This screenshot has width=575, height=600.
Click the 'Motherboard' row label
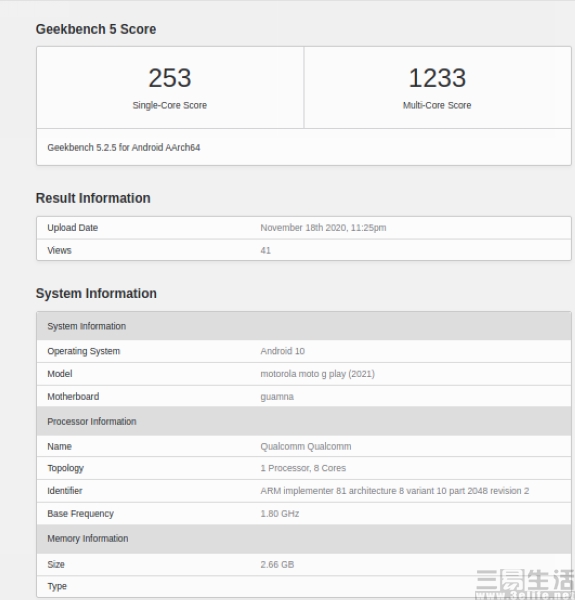[x=73, y=396]
